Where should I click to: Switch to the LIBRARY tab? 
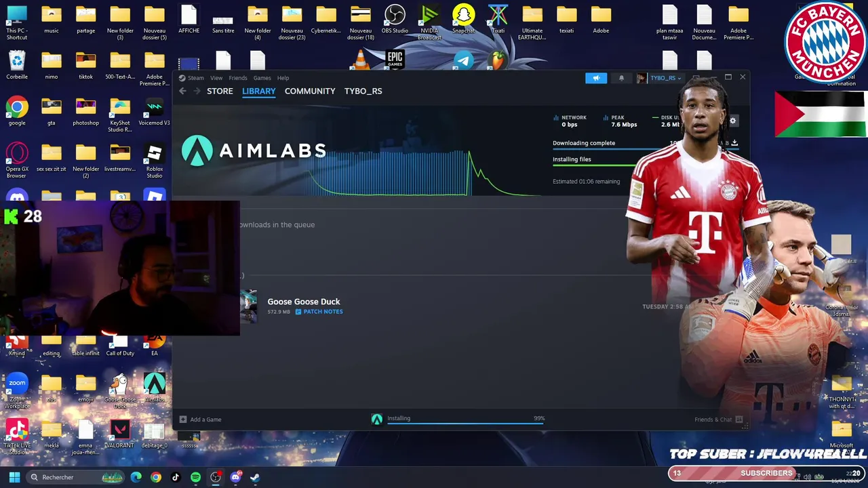point(259,91)
